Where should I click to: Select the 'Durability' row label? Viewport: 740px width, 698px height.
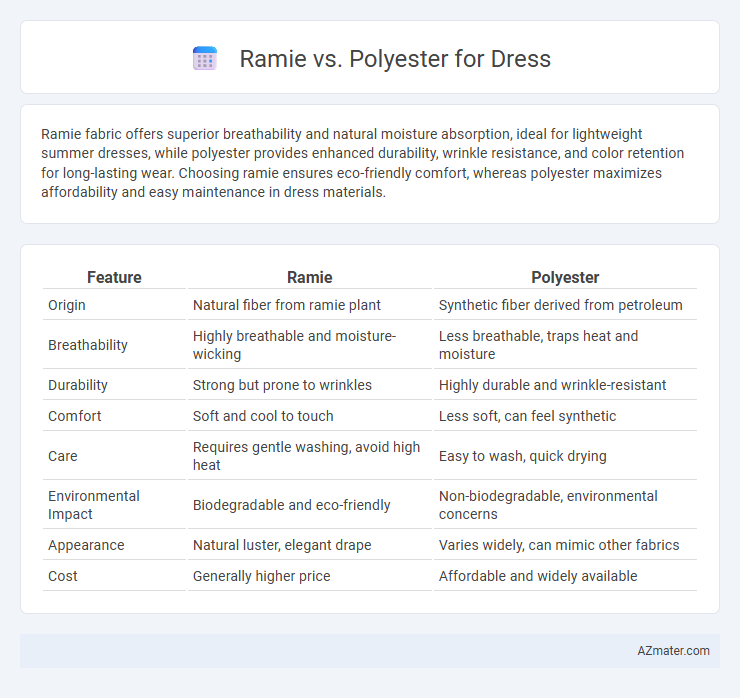coord(78,385)
